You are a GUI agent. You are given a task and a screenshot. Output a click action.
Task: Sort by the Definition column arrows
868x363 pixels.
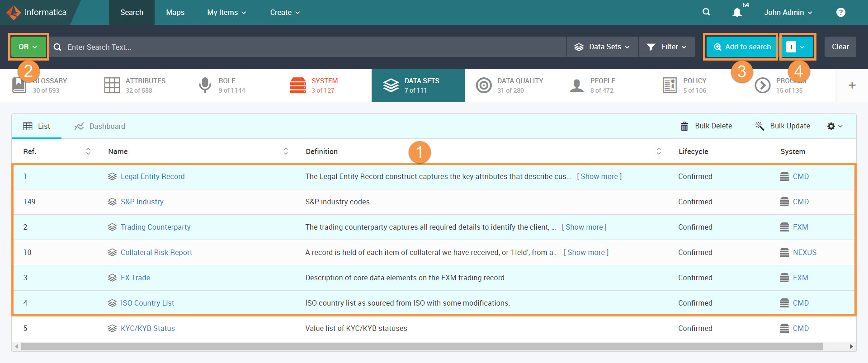659,151
